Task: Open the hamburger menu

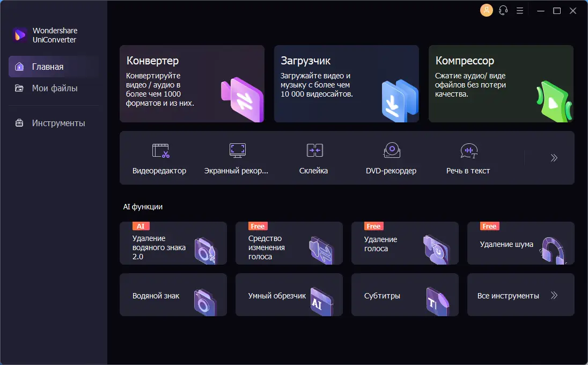Action: (x=519, y=10)
